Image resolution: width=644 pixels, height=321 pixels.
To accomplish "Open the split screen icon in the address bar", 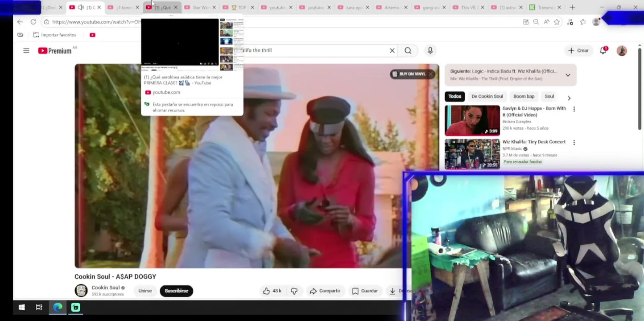I will pyautogui.click(x=526, y=22).
